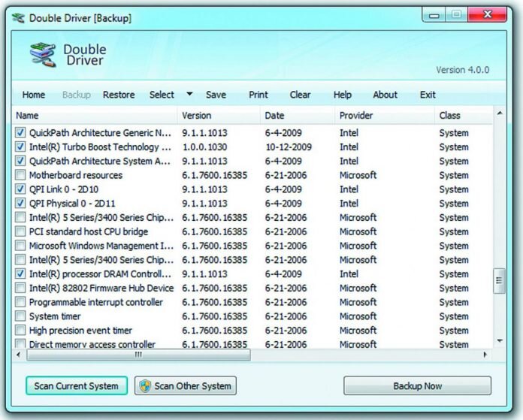Close the Double Driver window
Screen dimensions: 523x420
(x=488, y=14)
